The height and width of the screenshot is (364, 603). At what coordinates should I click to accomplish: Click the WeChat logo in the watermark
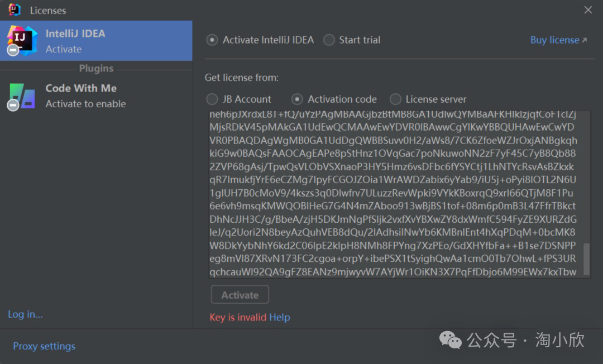[x=450, y=340]
